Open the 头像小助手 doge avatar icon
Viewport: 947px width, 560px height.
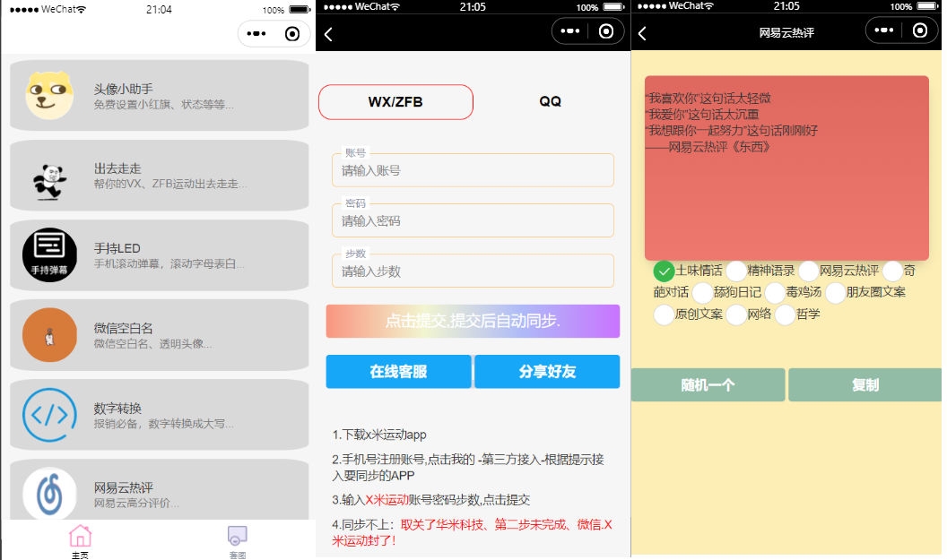click(x=50, y=96)
